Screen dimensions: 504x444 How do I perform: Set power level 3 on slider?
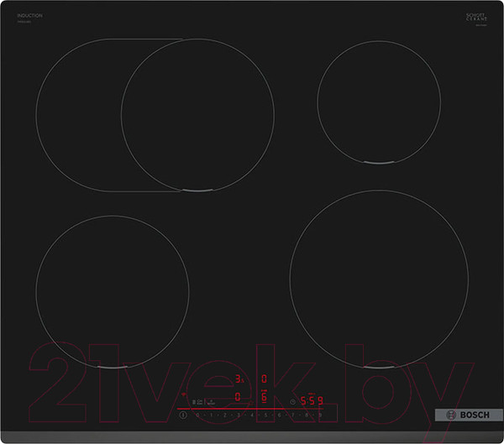239,415
